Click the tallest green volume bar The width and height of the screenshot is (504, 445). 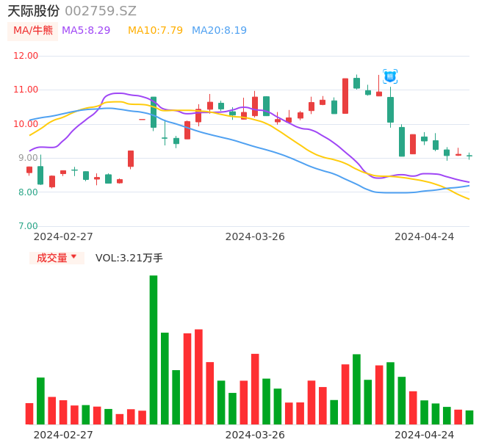coord(154,350)
